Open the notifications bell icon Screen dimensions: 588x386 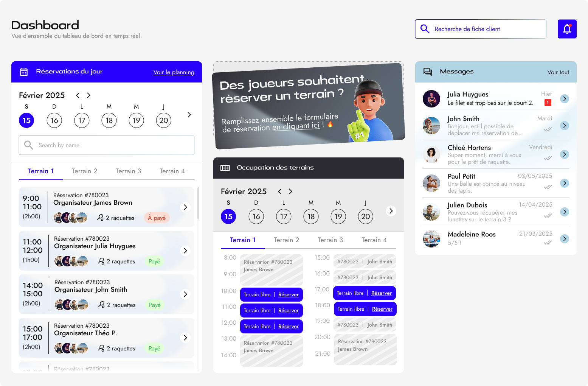[x=567, y=29]
